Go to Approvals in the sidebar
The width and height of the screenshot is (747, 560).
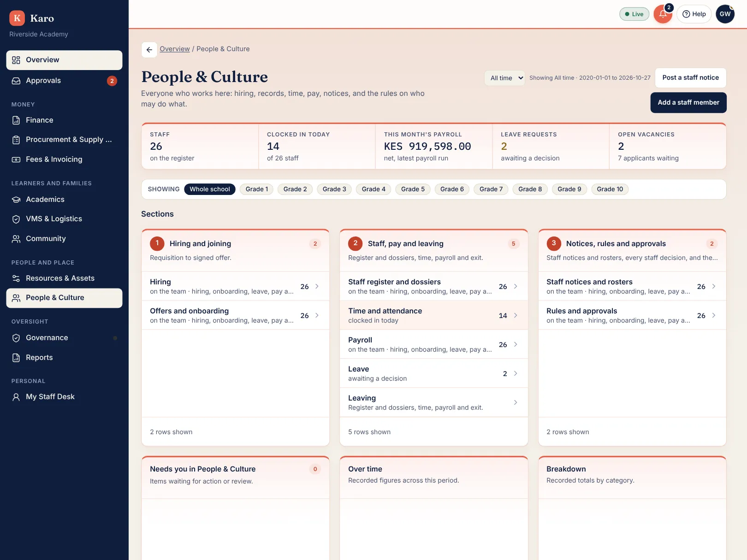click(64, 81)
